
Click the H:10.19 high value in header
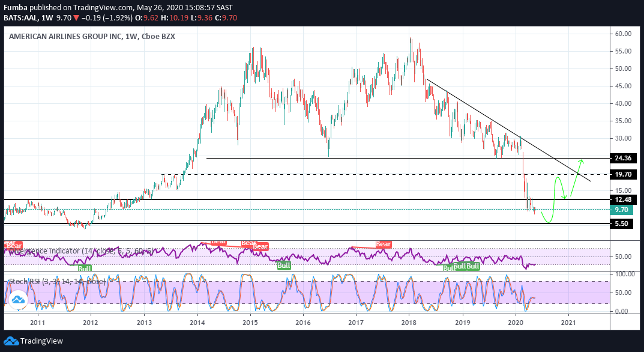point(175,18)
